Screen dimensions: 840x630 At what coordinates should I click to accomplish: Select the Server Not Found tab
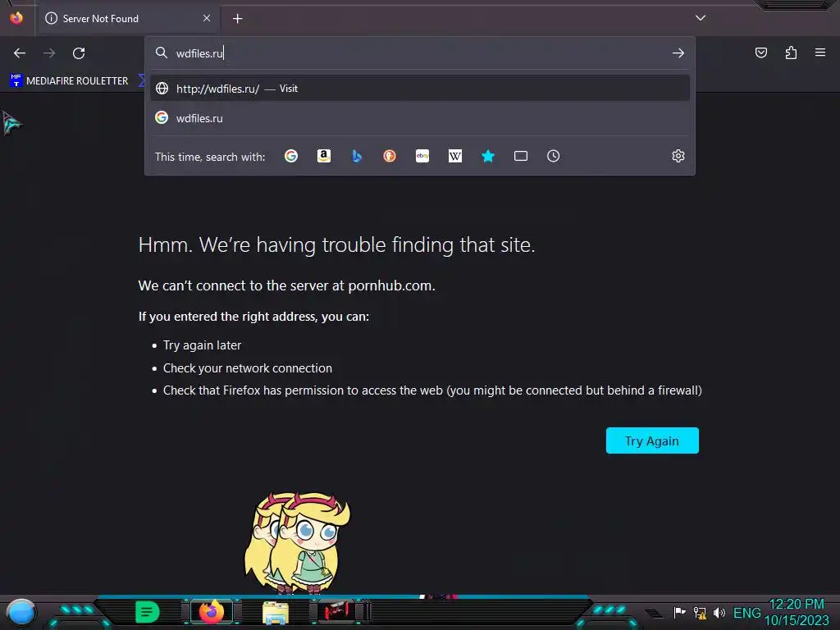[129, 19]
